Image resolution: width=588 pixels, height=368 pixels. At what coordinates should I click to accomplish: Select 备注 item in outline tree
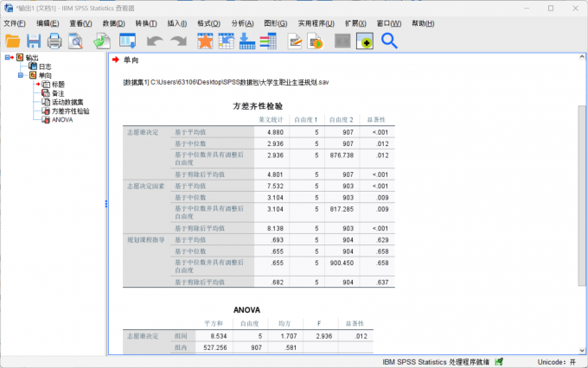click(x=58, y=93)
